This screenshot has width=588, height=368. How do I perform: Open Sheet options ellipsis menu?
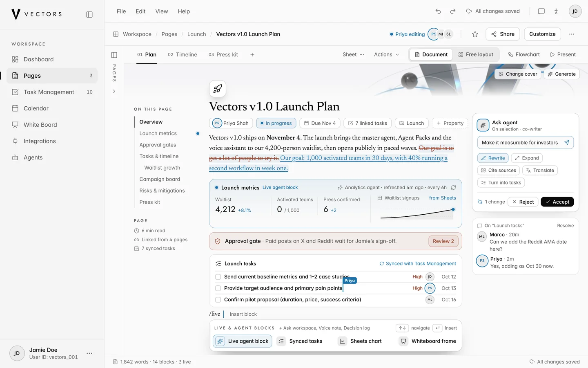pyautogui.click(x=362, y=55)
